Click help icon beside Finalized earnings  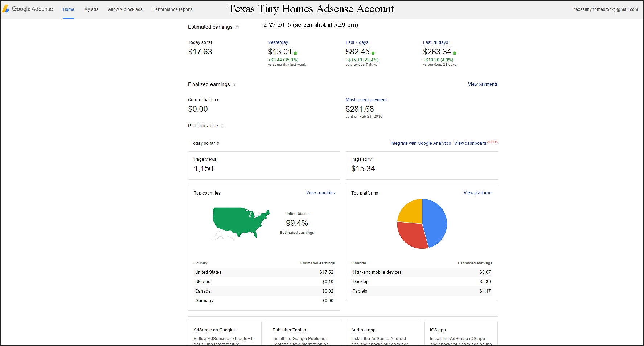point(234,85)
